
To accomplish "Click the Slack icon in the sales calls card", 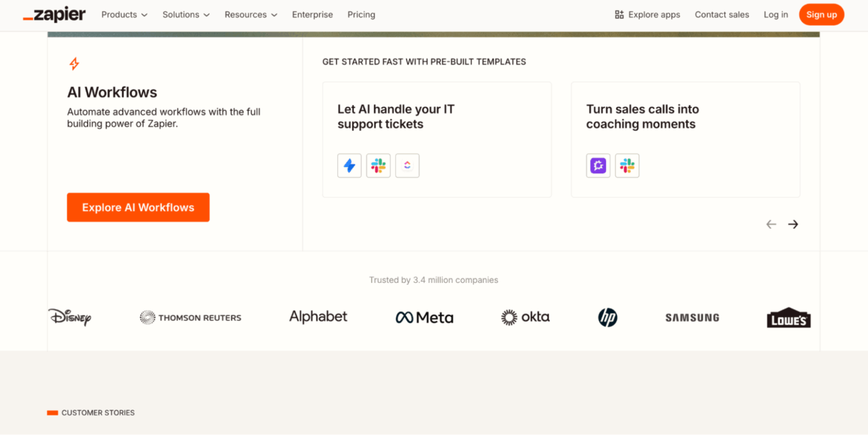I will tap(627, 166).
